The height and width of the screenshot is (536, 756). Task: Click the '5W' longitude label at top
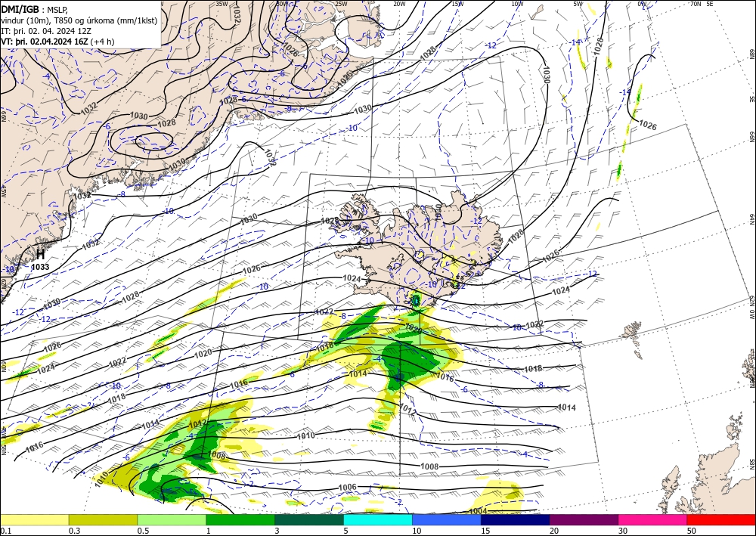(x=578, y=4)
